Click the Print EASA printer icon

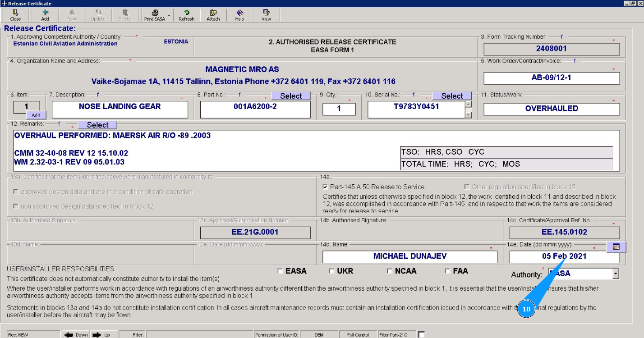coord(155,13)
